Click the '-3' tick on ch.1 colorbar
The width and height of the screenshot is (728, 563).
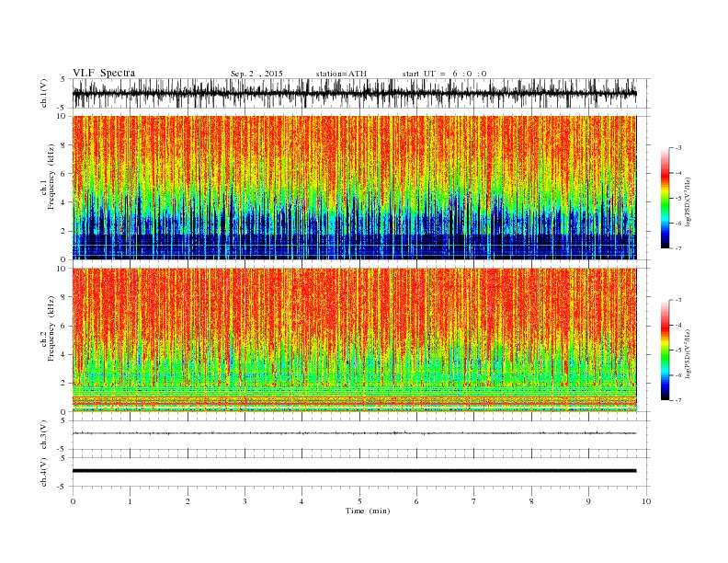click(677, 148)
